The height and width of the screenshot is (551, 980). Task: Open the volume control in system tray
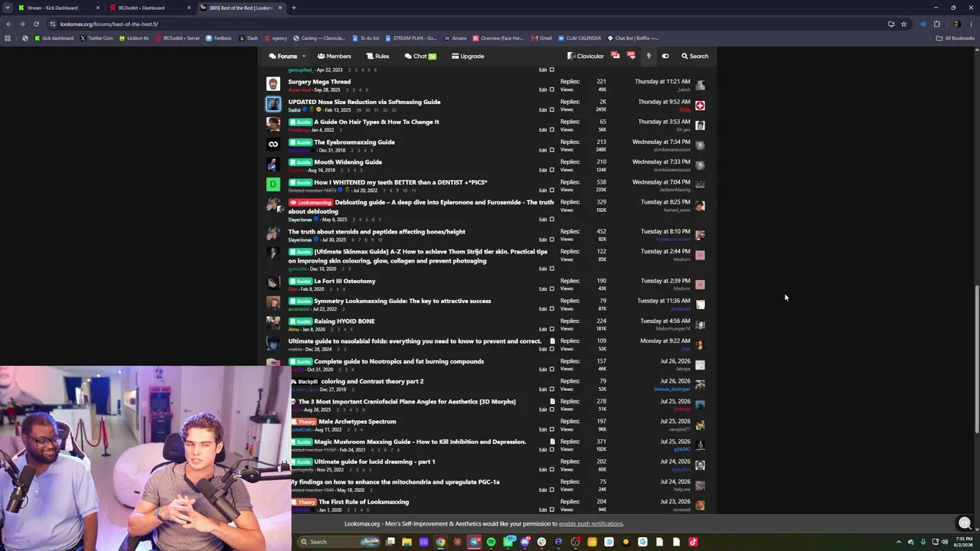946,542
